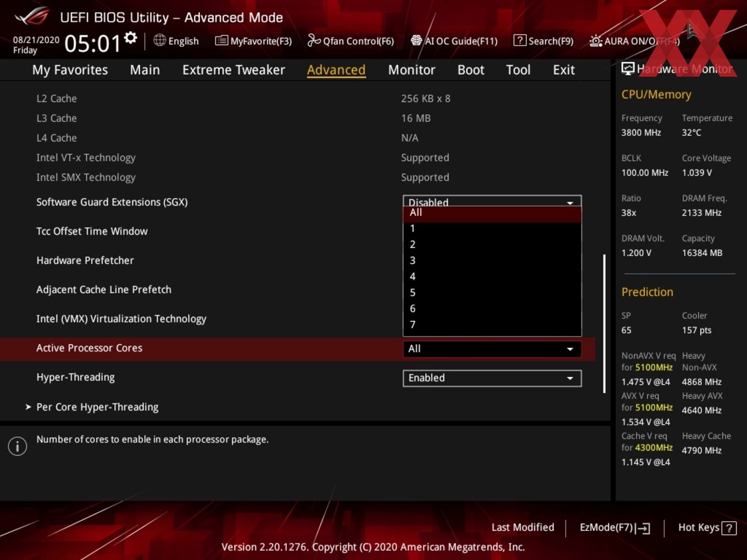Open the Active Processor Cores dropdown
The image size is (747, 560).
point(492,349)
